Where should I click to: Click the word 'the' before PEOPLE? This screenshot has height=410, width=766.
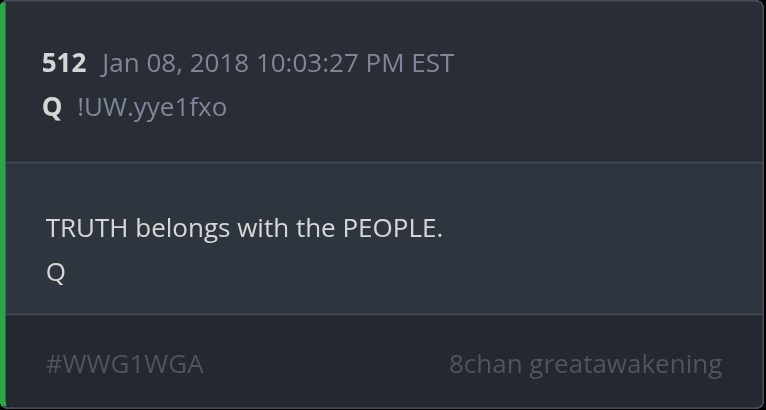[315, 228]
